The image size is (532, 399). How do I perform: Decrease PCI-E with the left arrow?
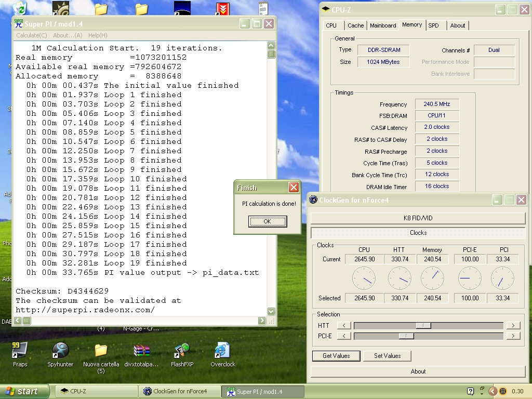(344, 336)
